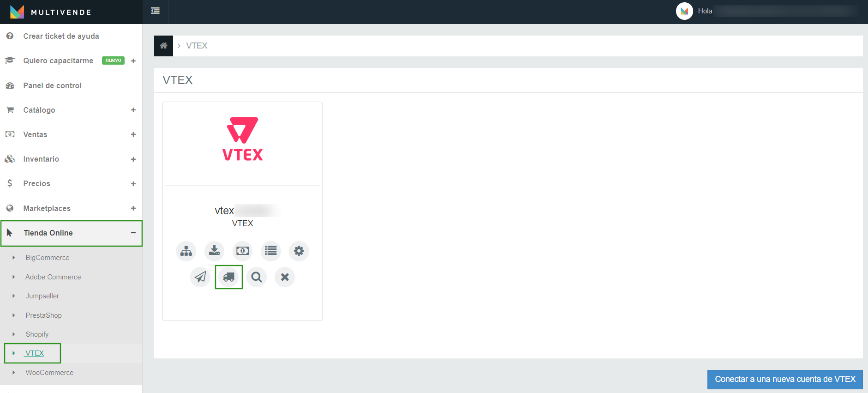Toggle the sidebar hamburger menu icon
Image resolution: width=868 pixels, height=393 pixels.
(x=156, y=11)
